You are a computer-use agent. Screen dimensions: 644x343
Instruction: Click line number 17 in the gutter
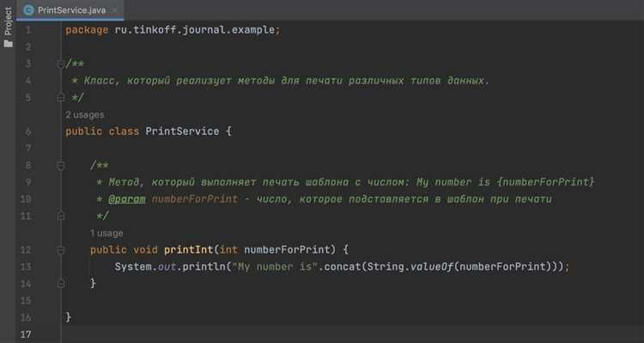pos(26,334)
